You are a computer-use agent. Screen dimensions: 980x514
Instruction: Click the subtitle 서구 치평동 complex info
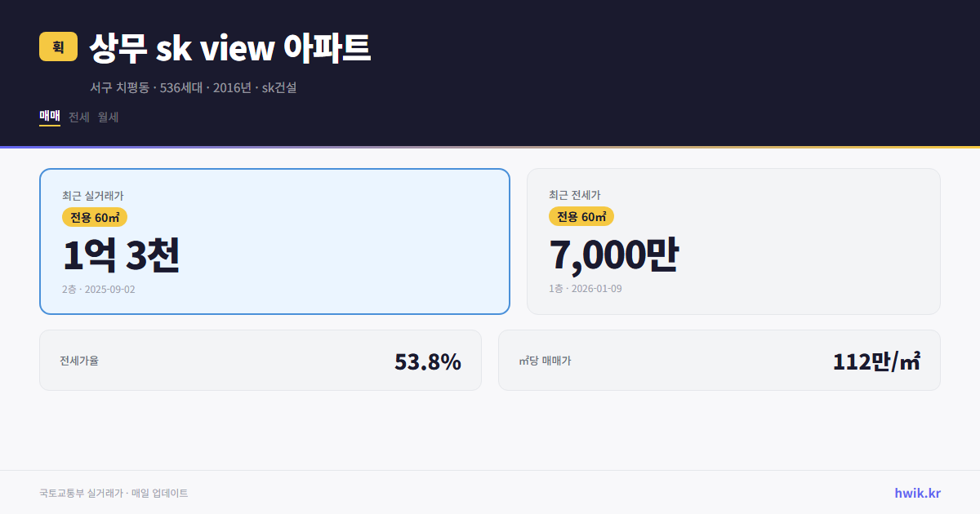click(x=194, y=87)
